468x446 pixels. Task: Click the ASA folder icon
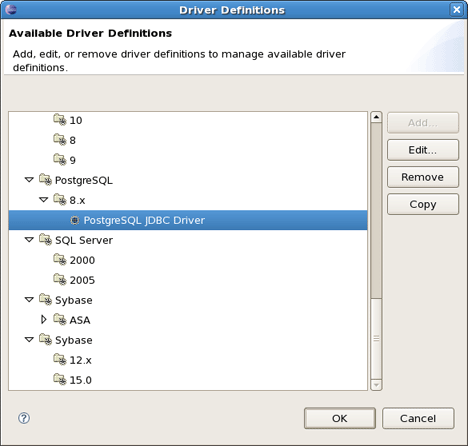[60, 320]
